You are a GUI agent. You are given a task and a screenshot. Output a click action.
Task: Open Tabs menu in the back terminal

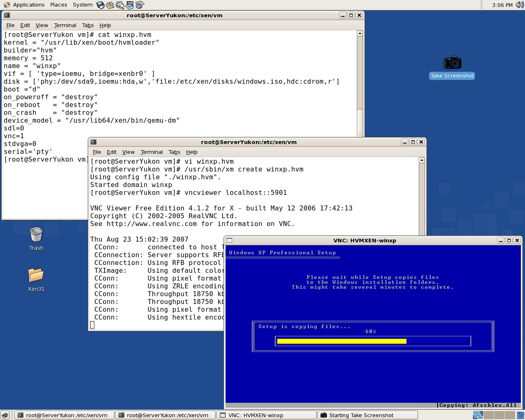point(88,25)
